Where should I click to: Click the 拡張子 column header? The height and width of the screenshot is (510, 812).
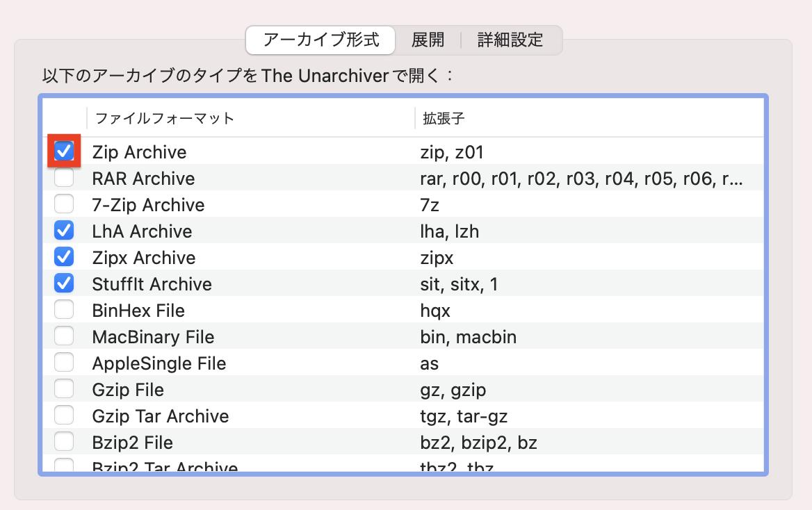[444, 119]
